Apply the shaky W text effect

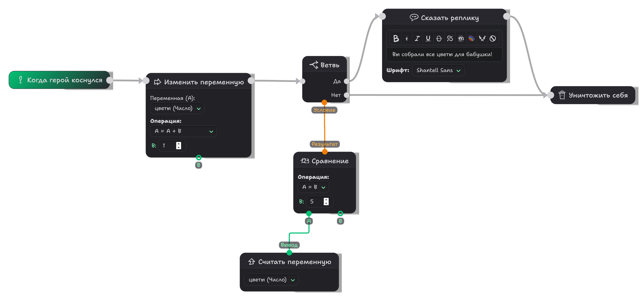click(x=482, y=38)
